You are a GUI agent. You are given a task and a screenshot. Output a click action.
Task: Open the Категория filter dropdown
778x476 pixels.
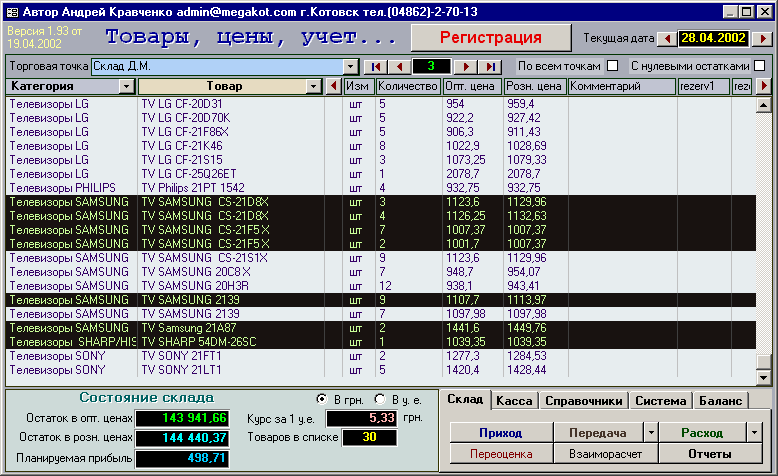[127, 86]
